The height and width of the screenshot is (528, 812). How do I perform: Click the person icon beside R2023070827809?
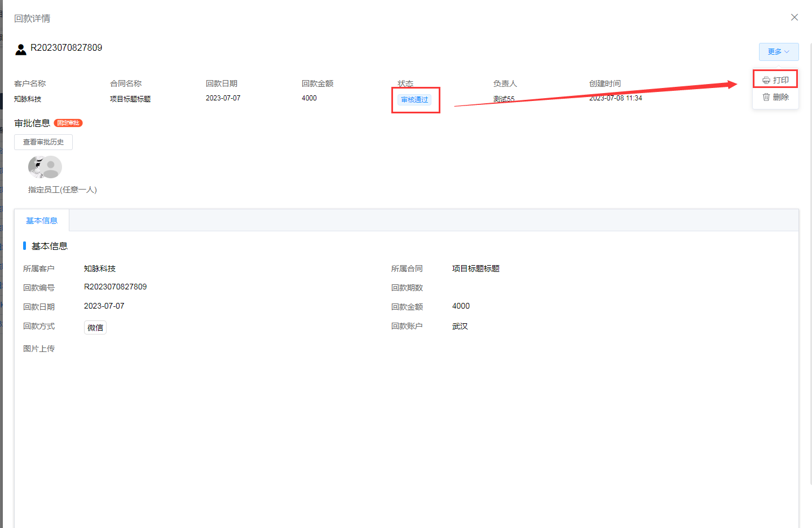tap(21, 50)
